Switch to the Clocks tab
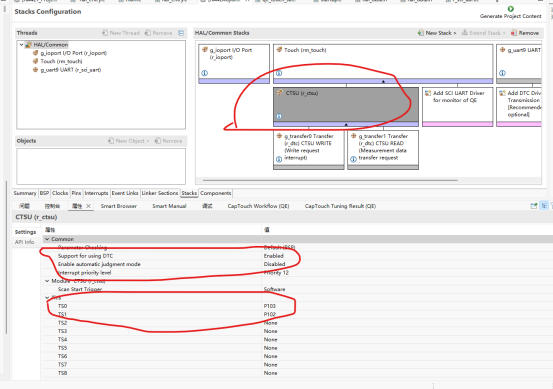The height and width of the screenshot is (389, 553). [x=60, y=193]
